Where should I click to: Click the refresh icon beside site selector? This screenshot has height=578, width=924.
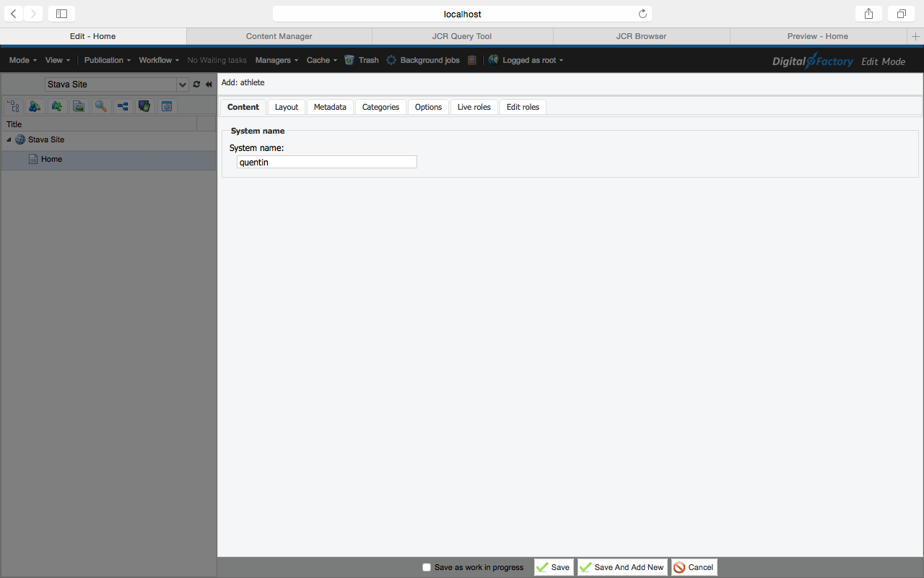click(x=196, y=85)
